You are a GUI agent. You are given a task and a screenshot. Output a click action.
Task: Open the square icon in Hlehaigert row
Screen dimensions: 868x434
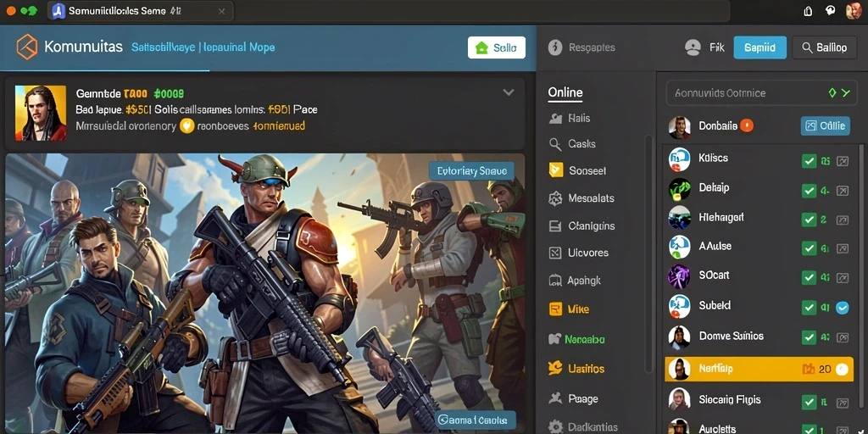[842, 220]
